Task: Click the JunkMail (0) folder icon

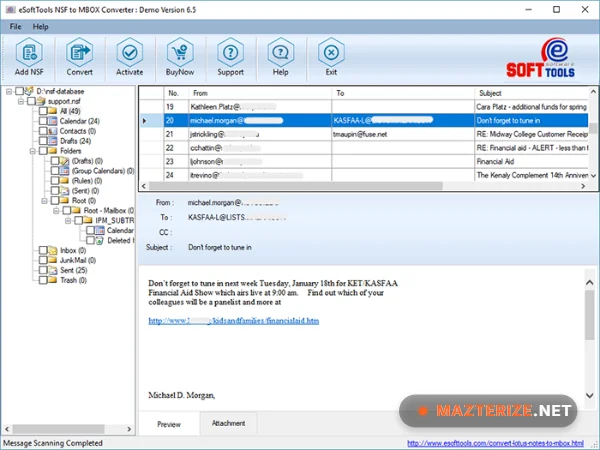Action: tap(53, 260)
